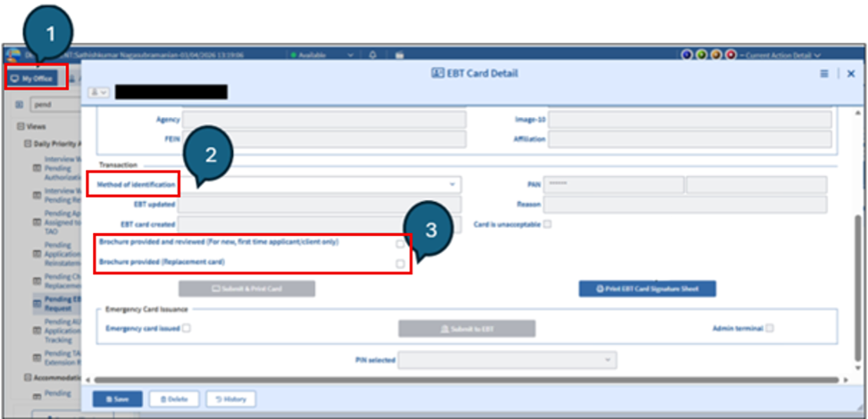Open the PIN selected dropdown
Viewport: 868px width, 419px height.
507,360
